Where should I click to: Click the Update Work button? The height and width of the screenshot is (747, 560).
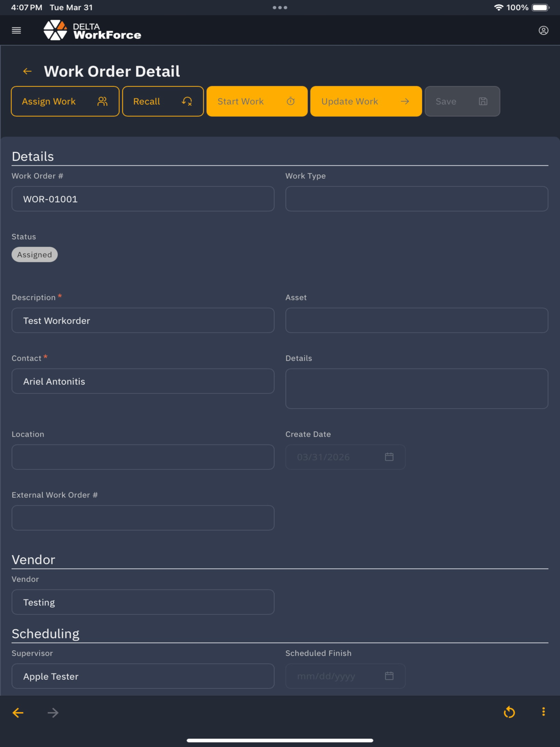366,101
